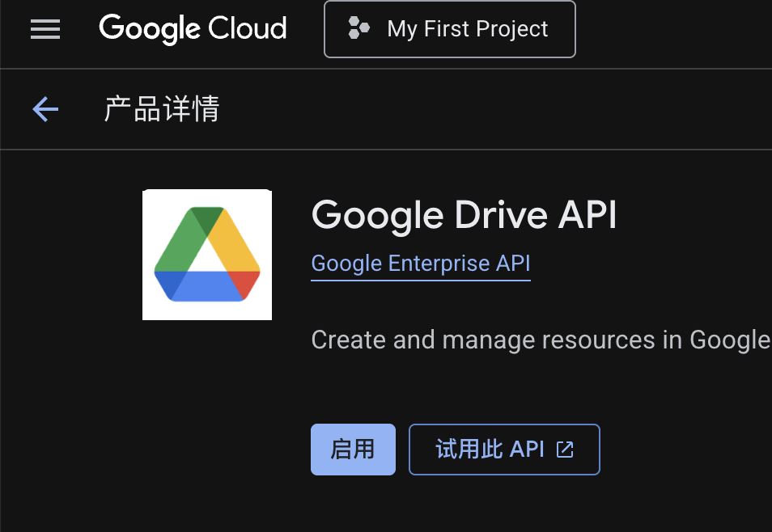Click the 产品详情 header text
This screenshot has height=532, width=772.
160,108
